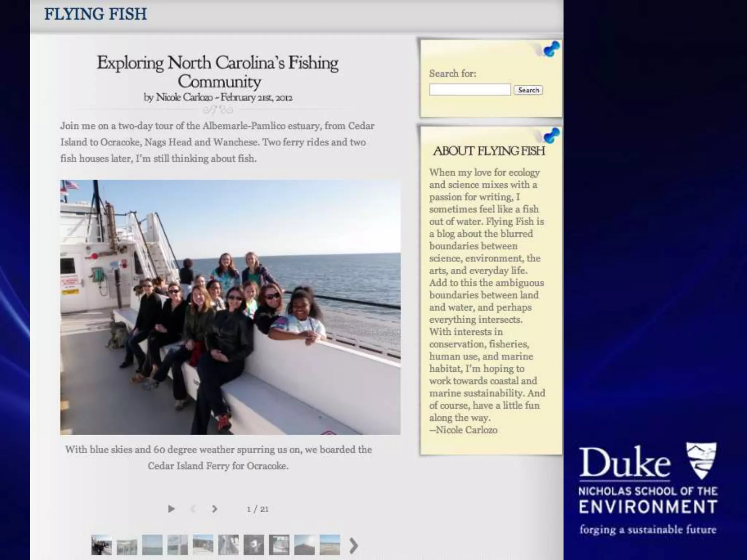
Task: Select the third slideshow thumbnail
Action: tap(152, 545)
